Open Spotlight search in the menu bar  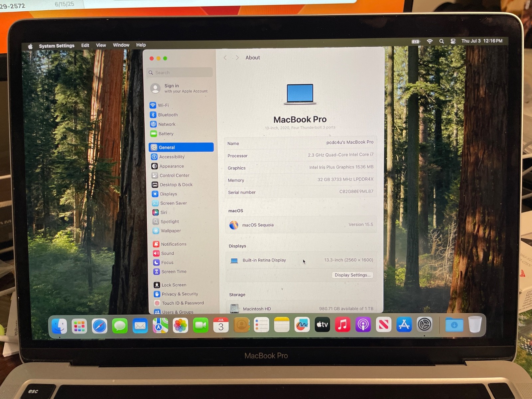point(442,41)
